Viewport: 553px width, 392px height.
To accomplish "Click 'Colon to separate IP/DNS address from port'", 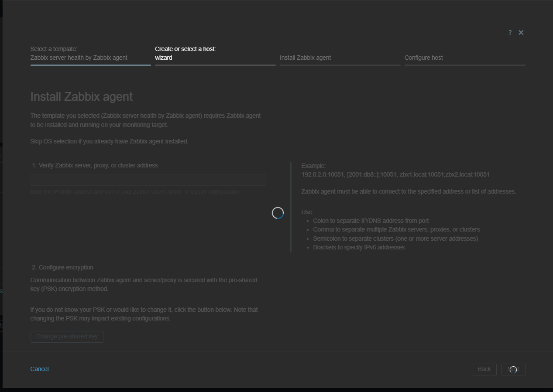I will 371,221.
